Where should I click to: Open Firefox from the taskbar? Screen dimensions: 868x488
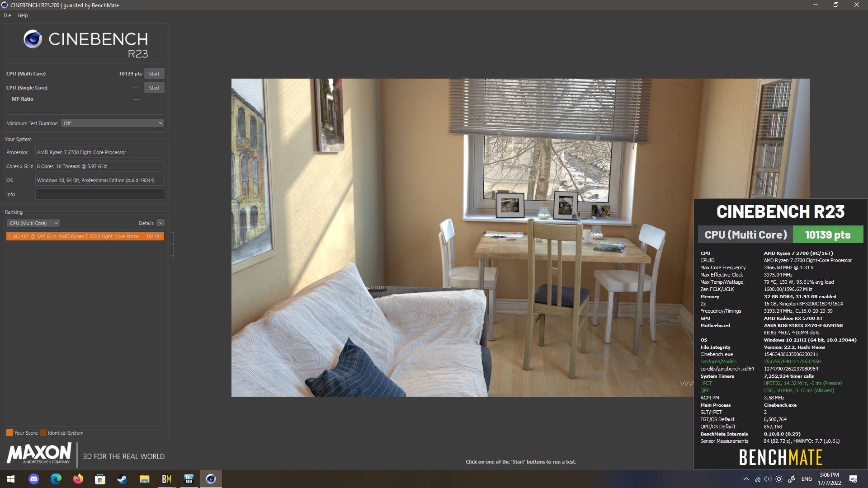click(78, 479)
